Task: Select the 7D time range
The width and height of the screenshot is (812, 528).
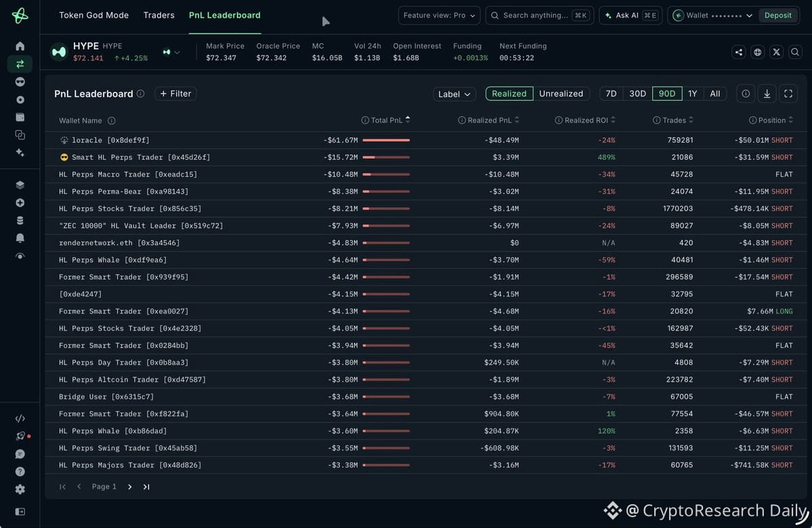Action: coord(611,93)
